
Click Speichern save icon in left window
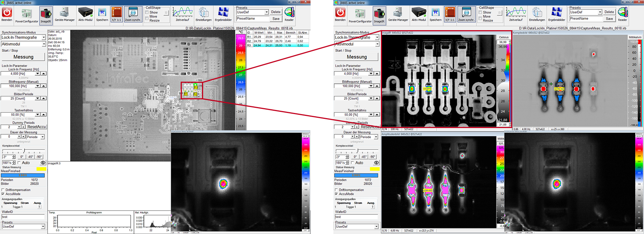(x=102, y=13)
